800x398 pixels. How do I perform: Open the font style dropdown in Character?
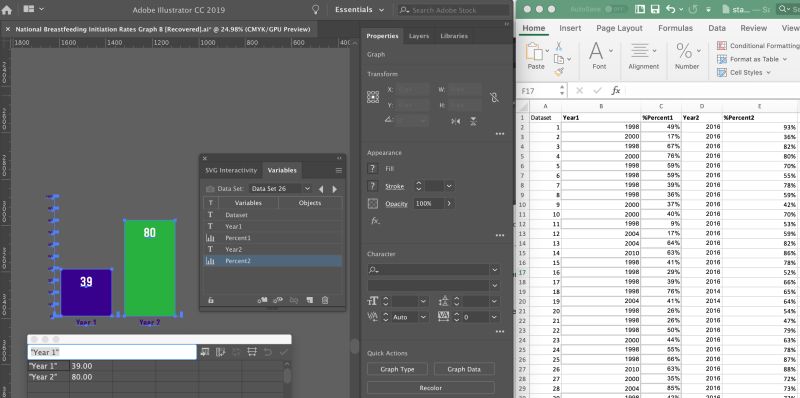494,285
